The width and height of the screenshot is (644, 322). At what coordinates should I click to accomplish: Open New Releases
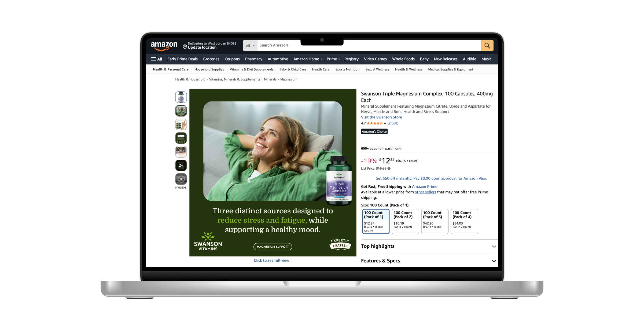446,59
